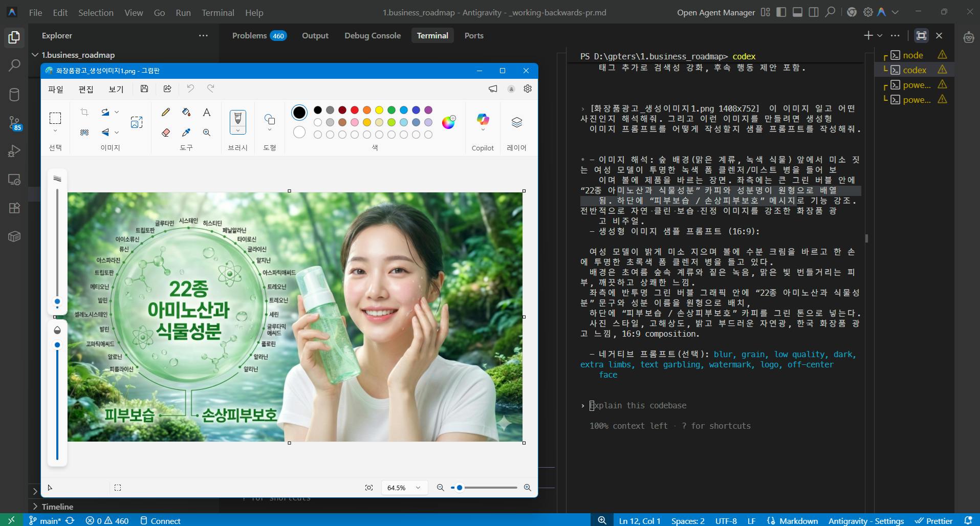The height and width of the screenshot is (526, 980).
Task: Select the Pencil tool in Paint
Action: 166,112
